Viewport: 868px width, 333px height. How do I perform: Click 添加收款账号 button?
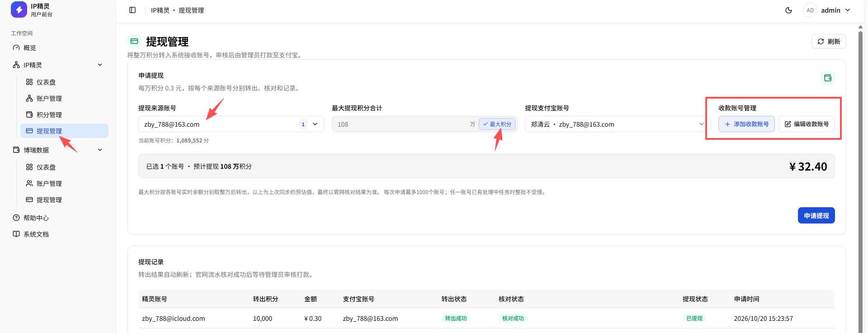(746, 124)
